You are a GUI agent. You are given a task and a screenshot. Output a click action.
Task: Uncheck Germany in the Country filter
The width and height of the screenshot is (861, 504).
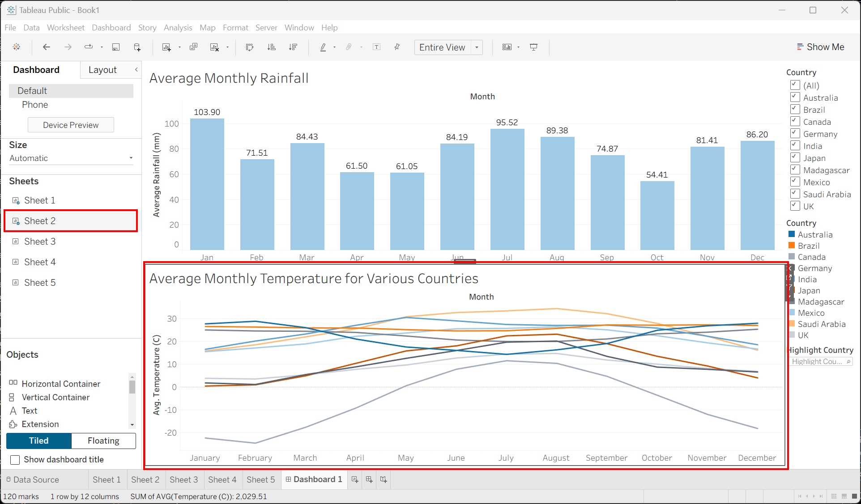point(795,133)
